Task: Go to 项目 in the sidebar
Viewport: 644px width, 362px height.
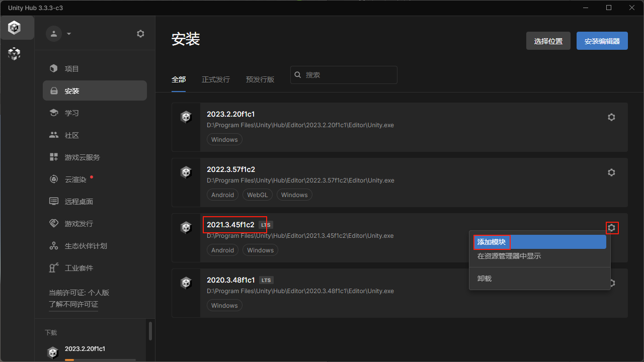Action: [x=95, y=69]
